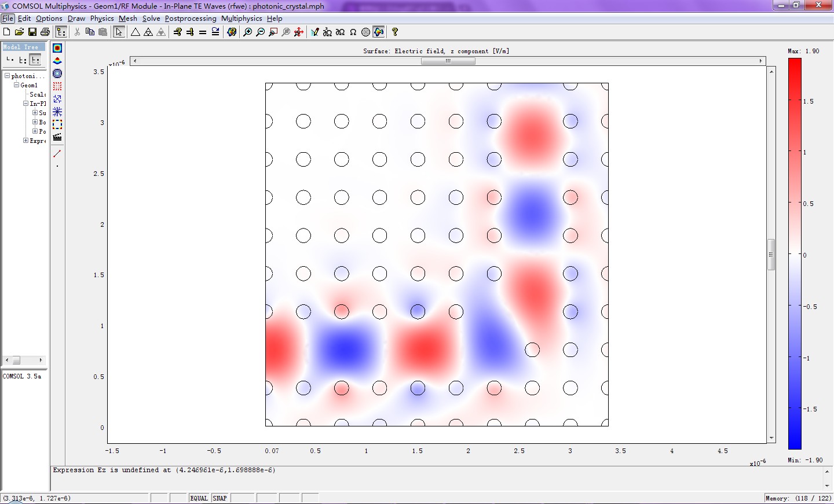Click the horizontal scrollbar thumb above plot
This screenshot has width=834, height=504.
click(x=448, y=61)
